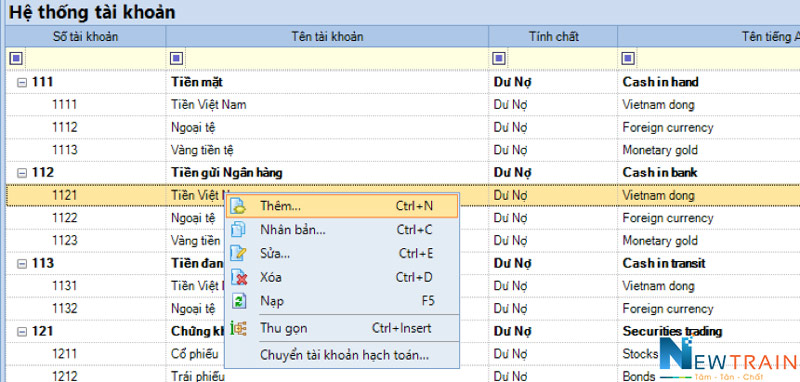The height and width of the screenshot is (382, 800).
Task: Click the Nhân bản duplicate icon
Action: tap(238, 230)
